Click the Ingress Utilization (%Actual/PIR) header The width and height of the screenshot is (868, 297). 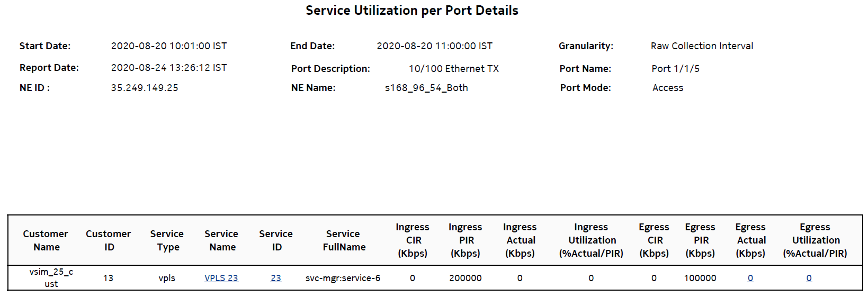[591, 240]
